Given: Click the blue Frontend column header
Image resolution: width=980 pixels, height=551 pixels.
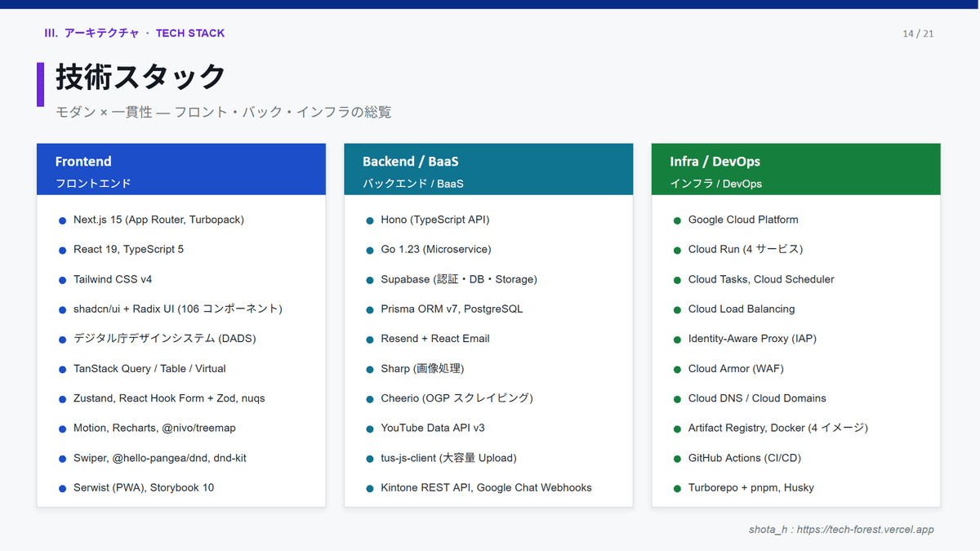Looking at the screenshot, I should click(180, 170).
